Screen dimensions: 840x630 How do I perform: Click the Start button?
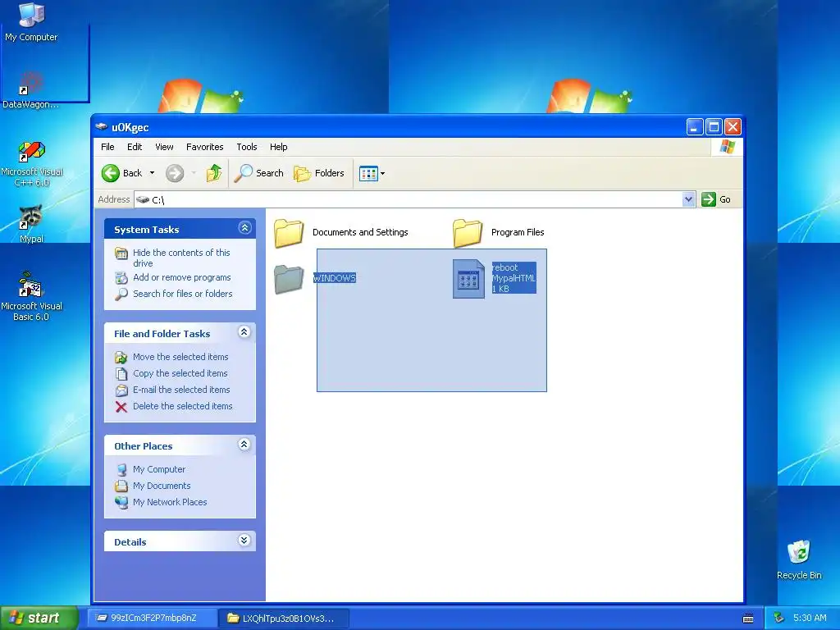tap(39, 618)
